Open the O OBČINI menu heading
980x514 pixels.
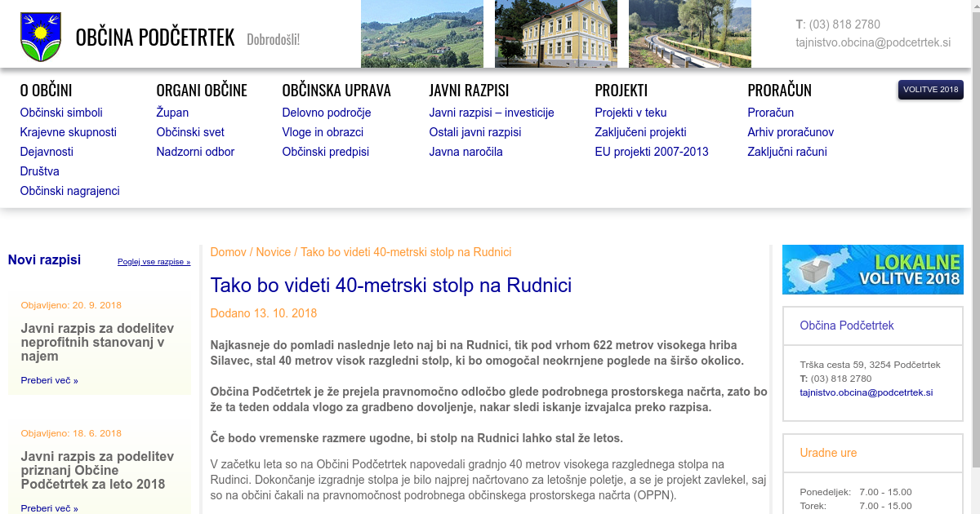[x=46, y=91]
